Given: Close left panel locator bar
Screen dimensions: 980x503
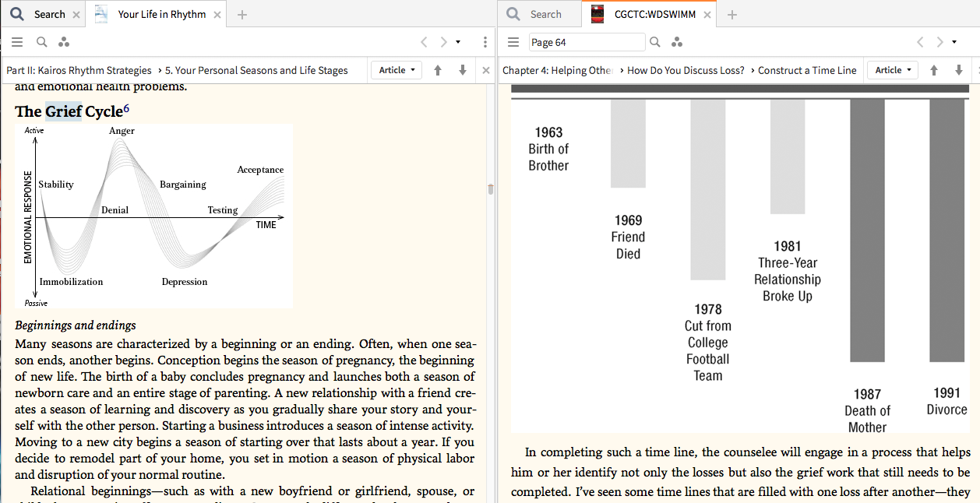Looking at the screenshot, I should (486, 71).
